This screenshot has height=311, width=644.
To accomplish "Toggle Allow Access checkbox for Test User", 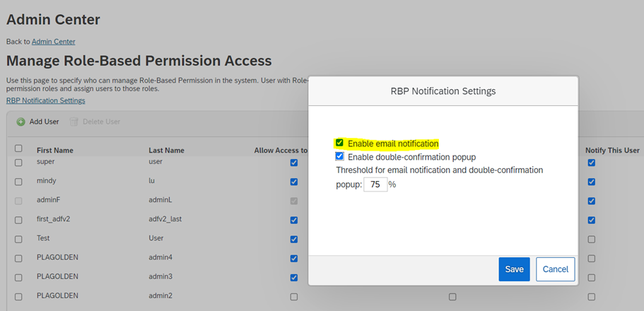I will [293, 239].
